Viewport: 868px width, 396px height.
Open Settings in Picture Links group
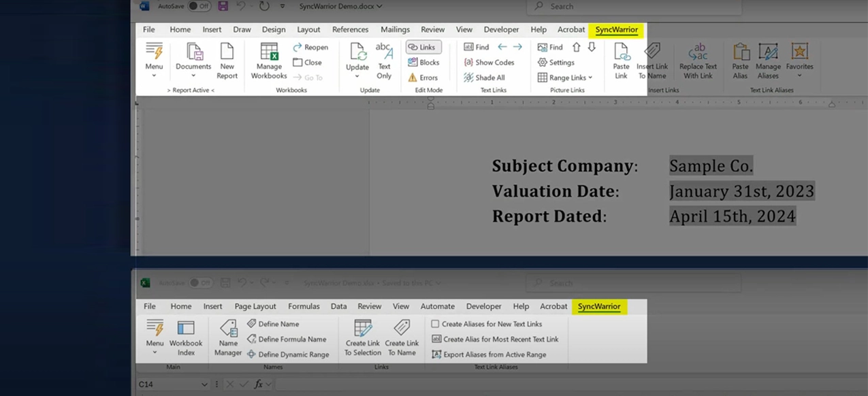click(556, 62)
